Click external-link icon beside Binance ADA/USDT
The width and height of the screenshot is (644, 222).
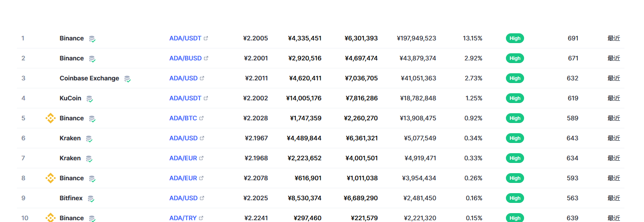point(206,38)
